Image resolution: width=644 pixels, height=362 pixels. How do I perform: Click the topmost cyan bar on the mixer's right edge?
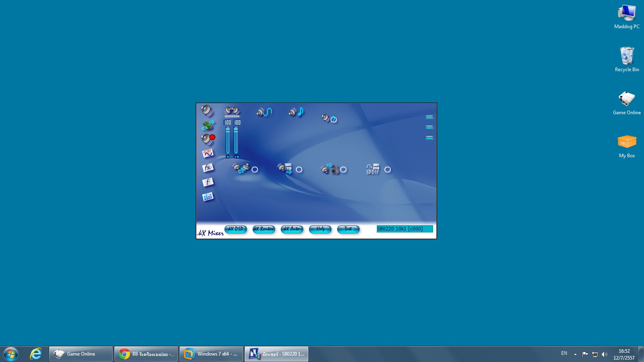tap(429, 117)
